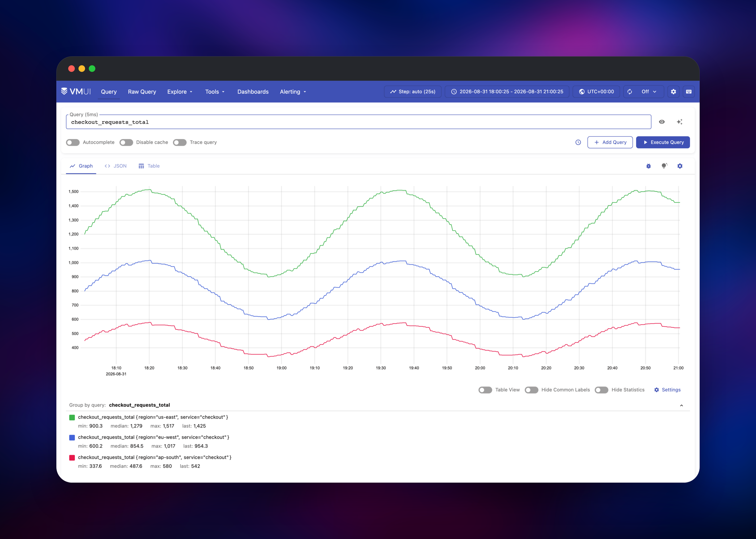Switch to the Graph tab
This screenshot has width=756, height=539.
81,166
